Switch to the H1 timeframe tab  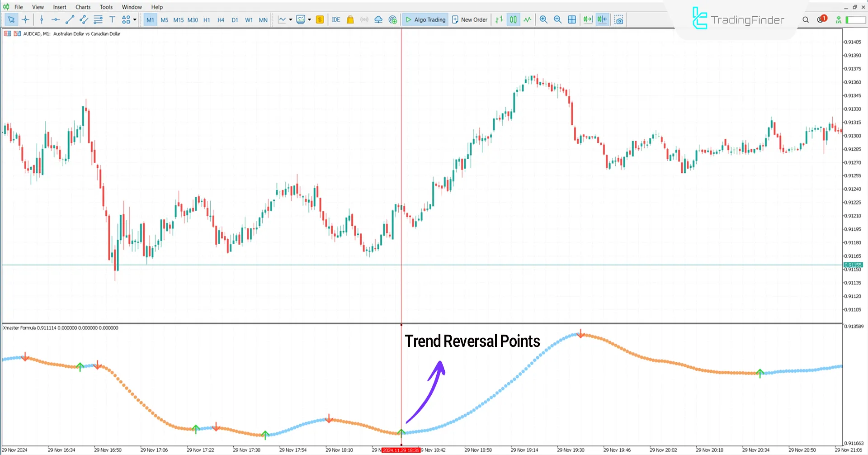pyautogui.click(x=207, y=19)
